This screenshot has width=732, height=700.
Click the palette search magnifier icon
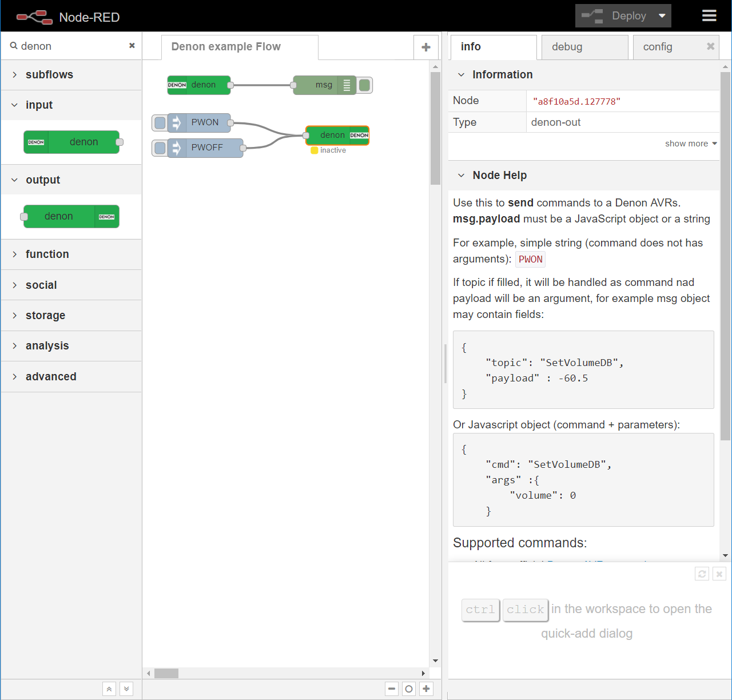[x=14, y=46]
